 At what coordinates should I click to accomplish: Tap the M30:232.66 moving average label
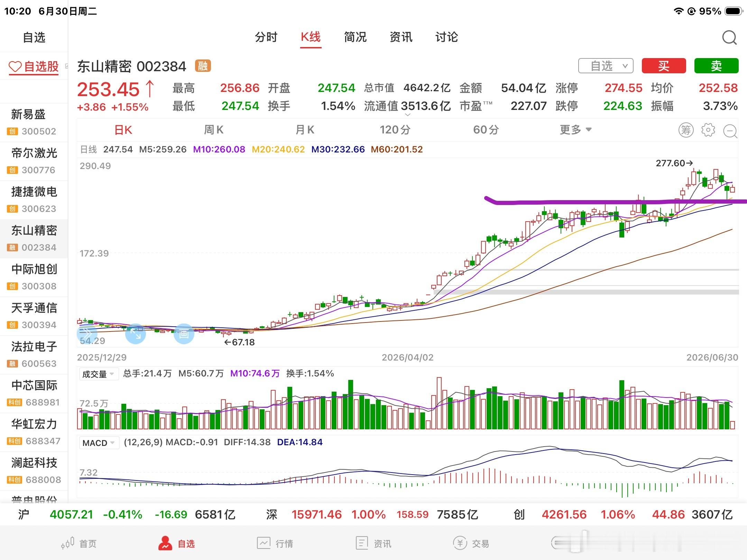(x=338, y=149)
